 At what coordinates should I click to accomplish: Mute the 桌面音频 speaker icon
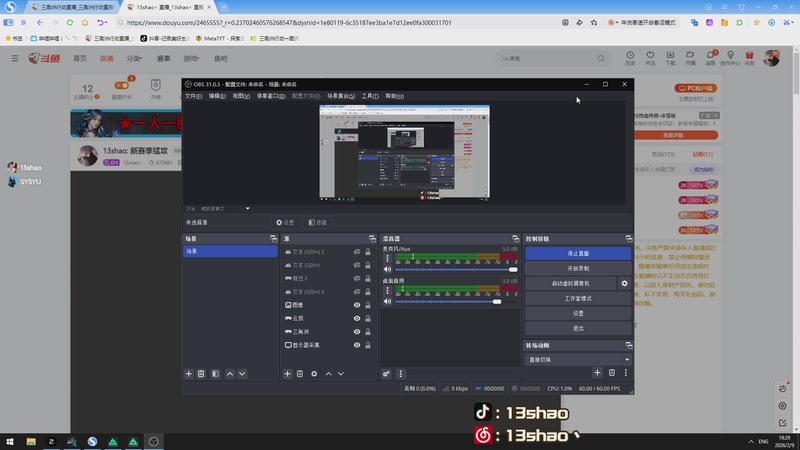pos(388,302)
